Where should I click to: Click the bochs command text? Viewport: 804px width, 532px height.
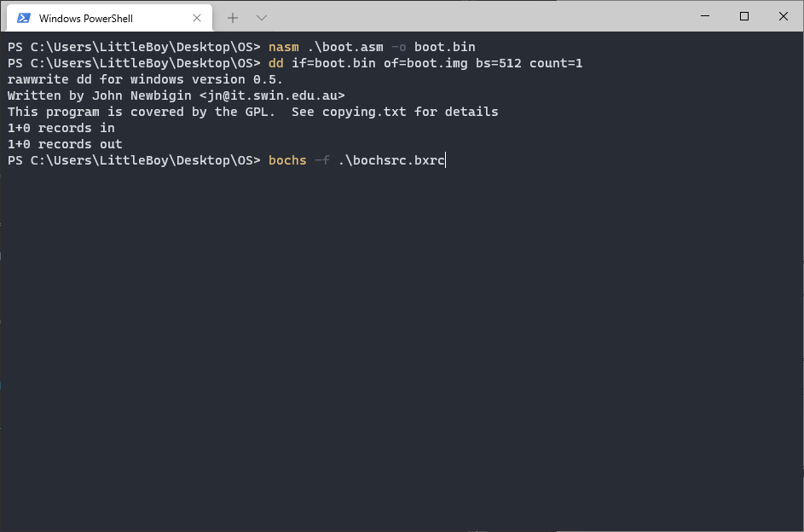(x=287, y=160)
